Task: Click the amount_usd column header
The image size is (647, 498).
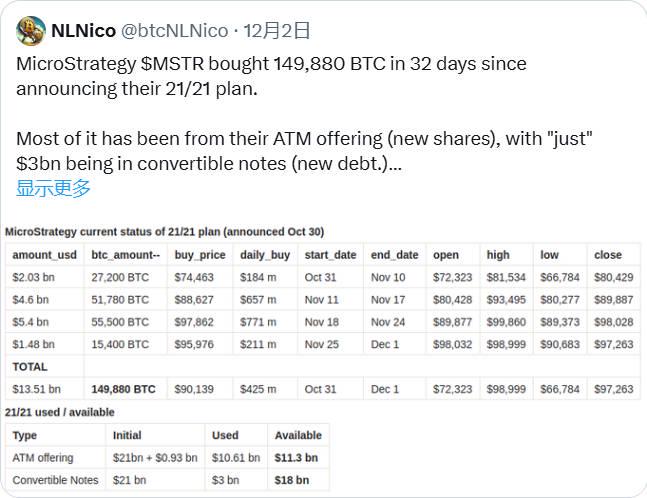Action: 44,255
